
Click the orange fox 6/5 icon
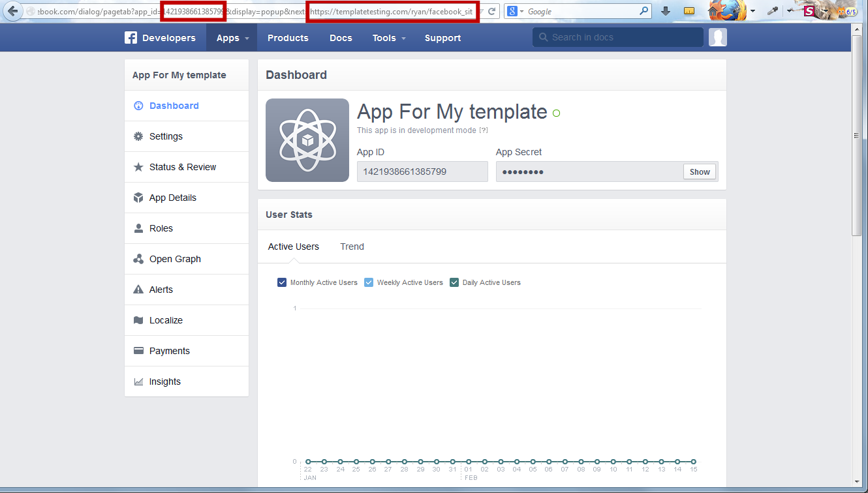point(847,11)
